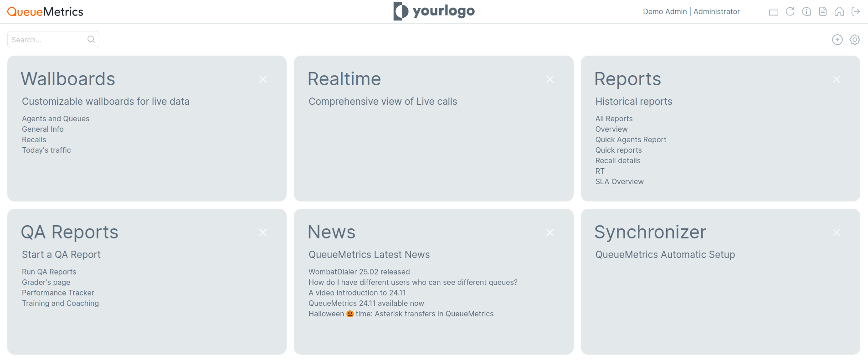Close the QA Reports card
The image size is (868, 361).
click(x=263, y=232)
